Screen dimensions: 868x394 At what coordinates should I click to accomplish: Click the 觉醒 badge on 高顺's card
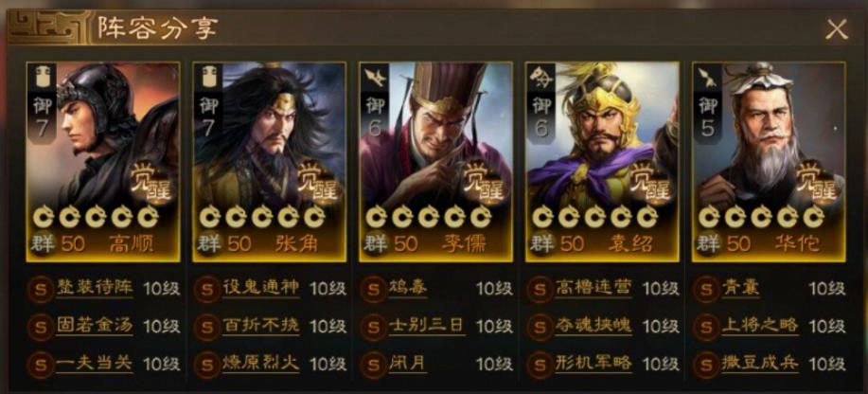coord(151,183)
